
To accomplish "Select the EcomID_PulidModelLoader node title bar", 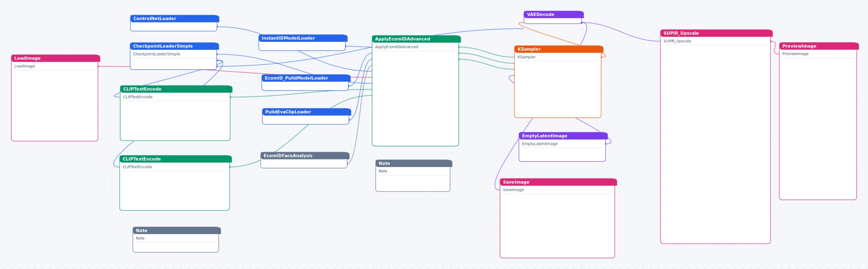I will pos(306,78).
